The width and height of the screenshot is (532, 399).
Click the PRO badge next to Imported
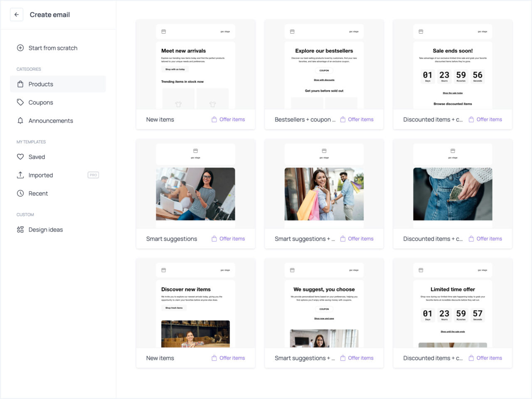click(x=93, y=175)
